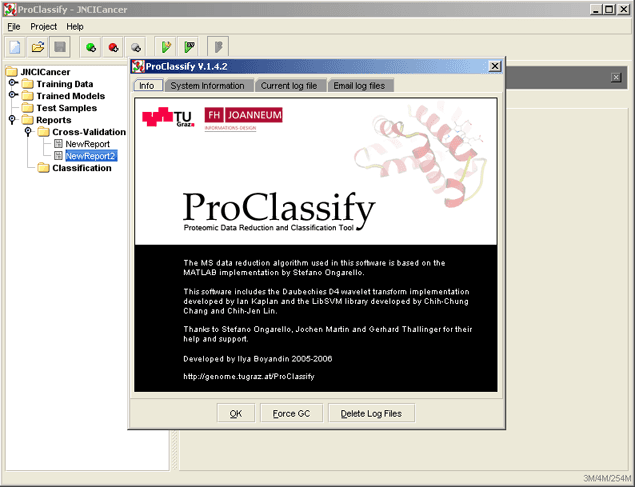The height and width of the screenshot is (487, 635).
Task: Click the red ball add-samples icon
Action: point(113,47)
